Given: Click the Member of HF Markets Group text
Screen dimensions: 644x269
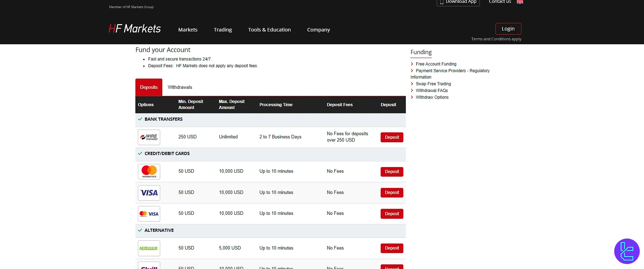Looking at the screenshot, I should (131, 7).
